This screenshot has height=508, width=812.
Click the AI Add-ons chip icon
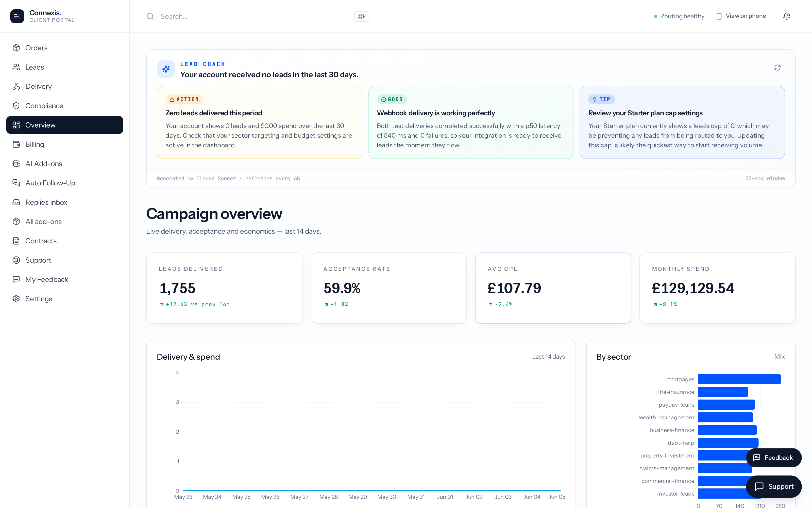coord(16,164)
